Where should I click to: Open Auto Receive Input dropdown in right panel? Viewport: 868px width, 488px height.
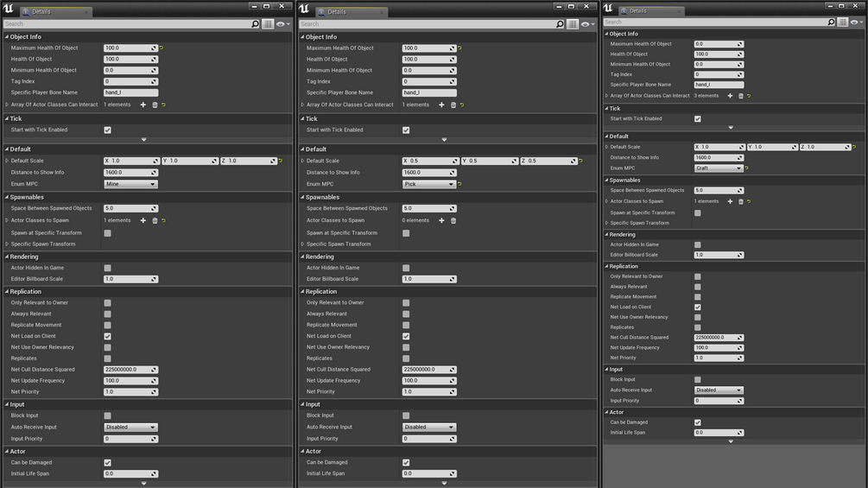[719, 390]
